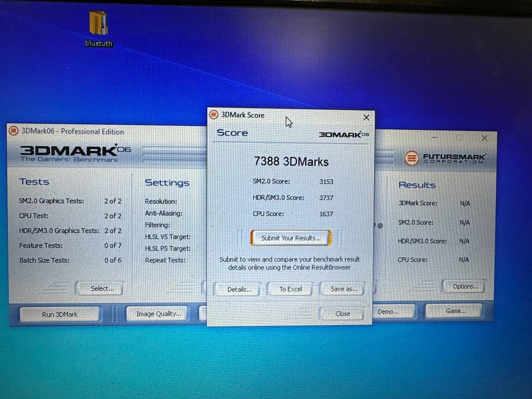Click the Anti-Aliasing label
The image size is (532, 399).
[x=164, y=213]
